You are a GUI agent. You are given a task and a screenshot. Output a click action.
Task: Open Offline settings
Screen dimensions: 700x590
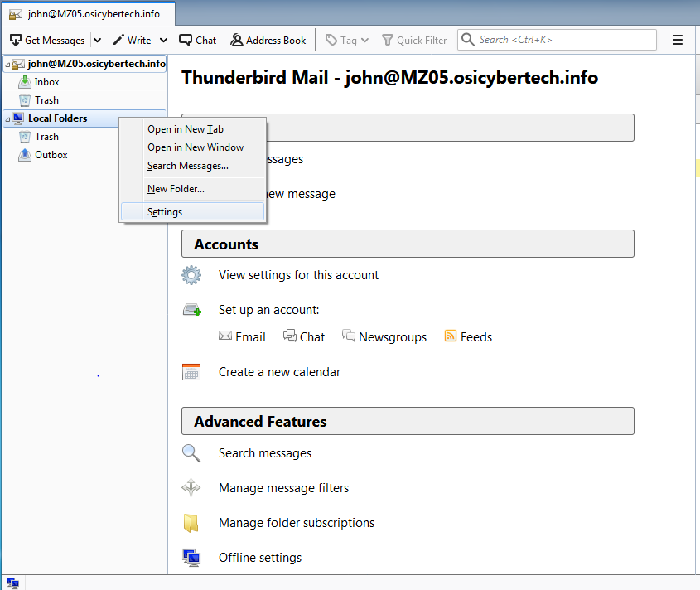[260, 558]
